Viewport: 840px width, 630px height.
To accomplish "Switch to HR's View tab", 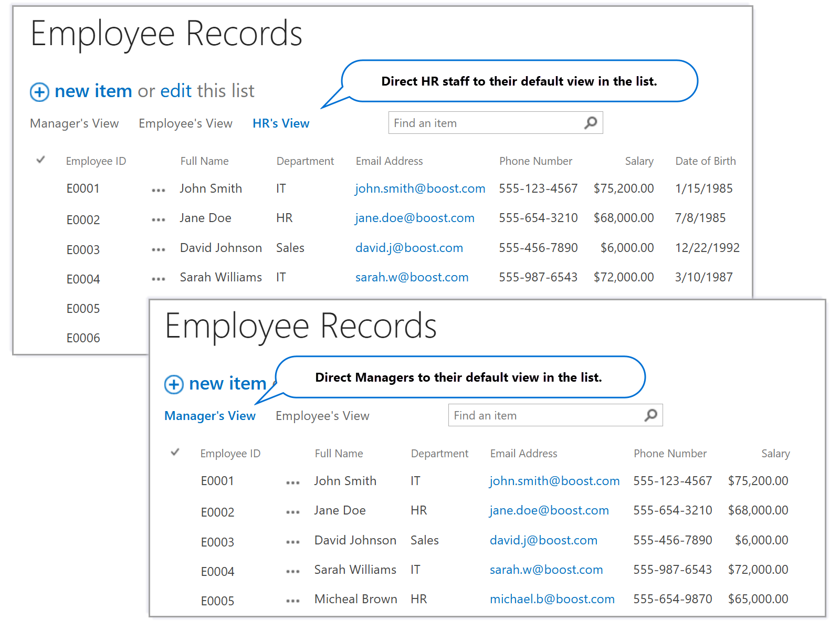I will coord(281,123).
